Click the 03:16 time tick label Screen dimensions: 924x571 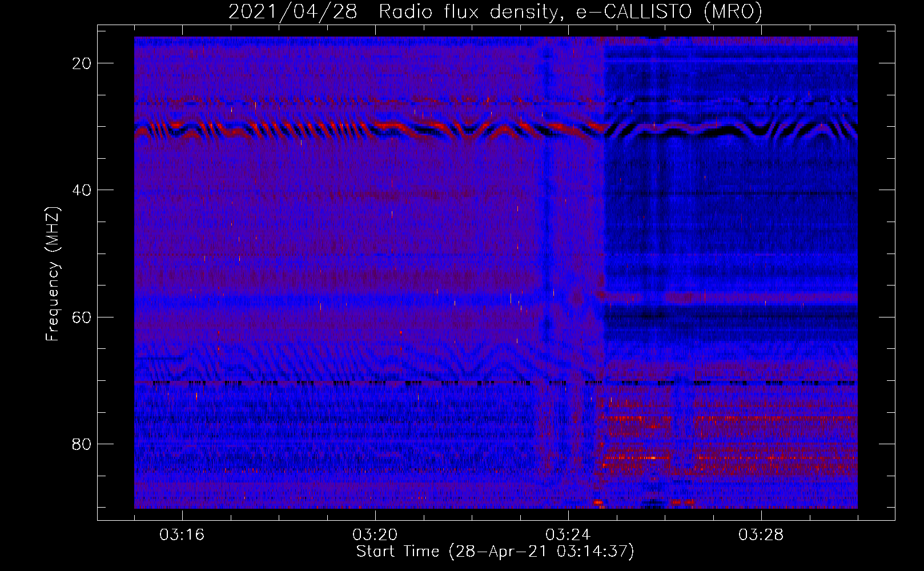pos(182,535)
